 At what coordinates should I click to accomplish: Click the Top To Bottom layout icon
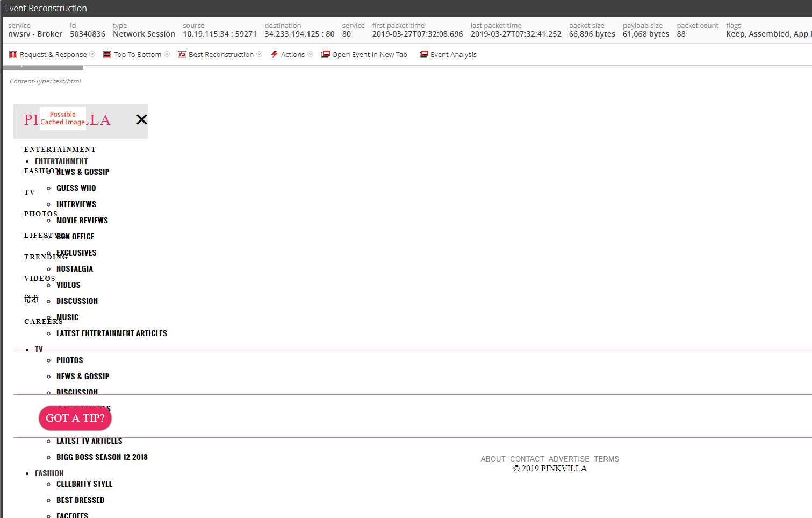tap(107, 54)
